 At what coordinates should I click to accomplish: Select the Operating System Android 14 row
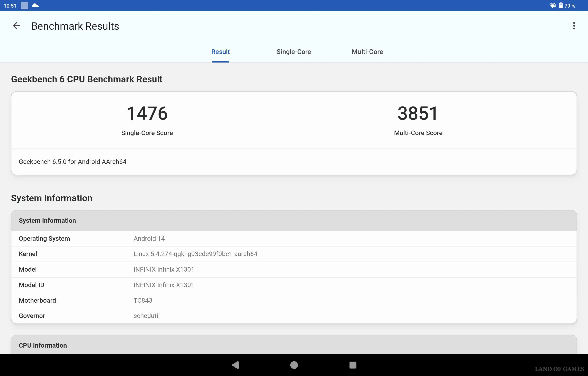294,239
